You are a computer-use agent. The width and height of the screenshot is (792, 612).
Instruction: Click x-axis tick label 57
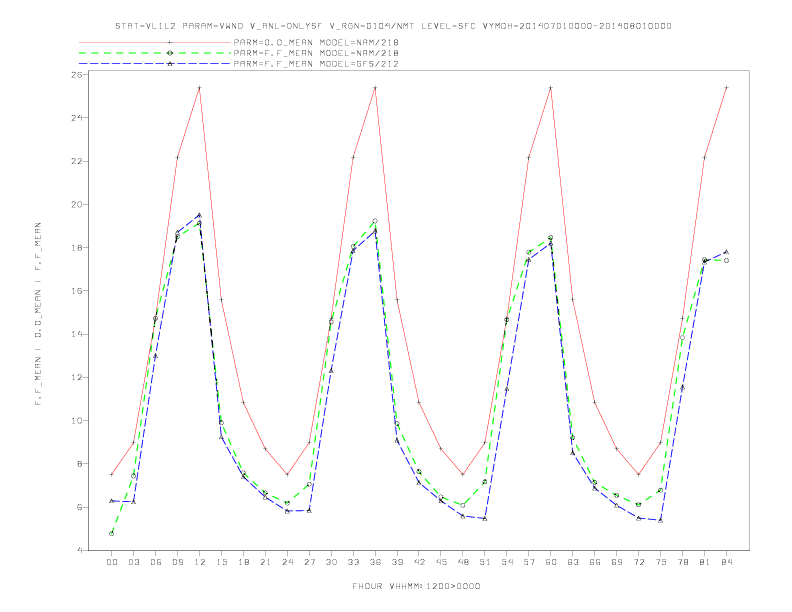529,562
